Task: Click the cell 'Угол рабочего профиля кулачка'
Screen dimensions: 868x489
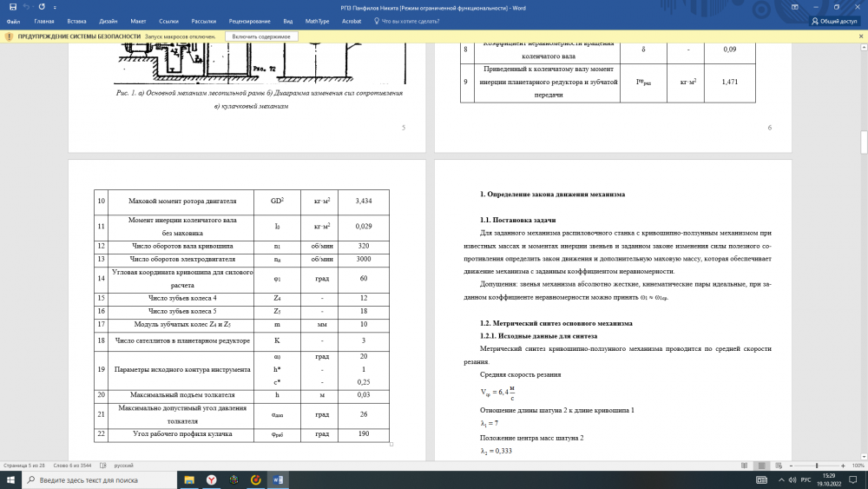Action: click(182, 433)
